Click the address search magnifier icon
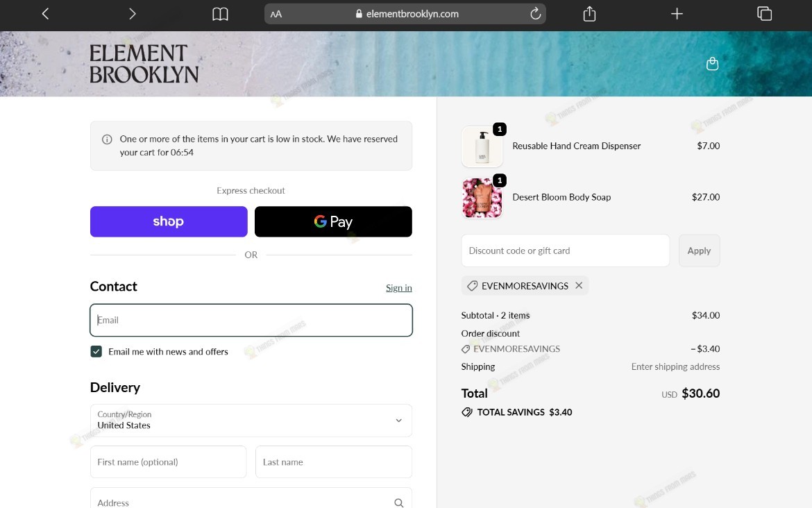The image size is (812, 508). [399, 502]
